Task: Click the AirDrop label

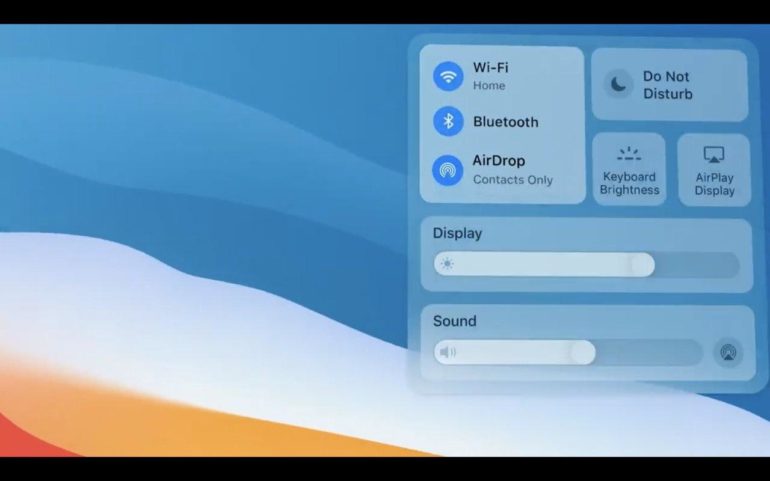Action: coord(499,161)
